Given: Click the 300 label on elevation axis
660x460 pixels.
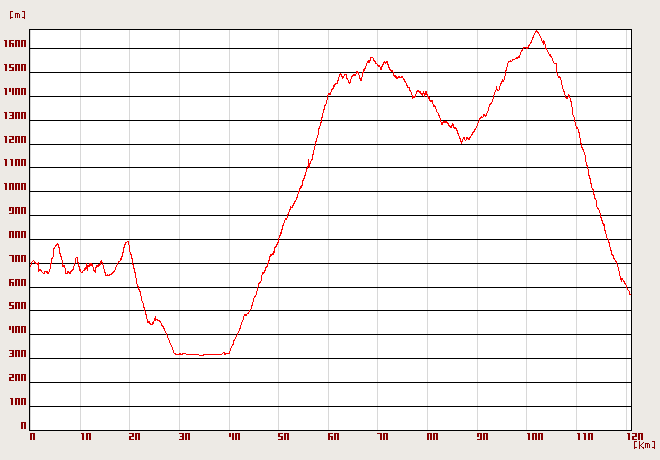Looking at the screenshot, I should [x=17, y=354].
